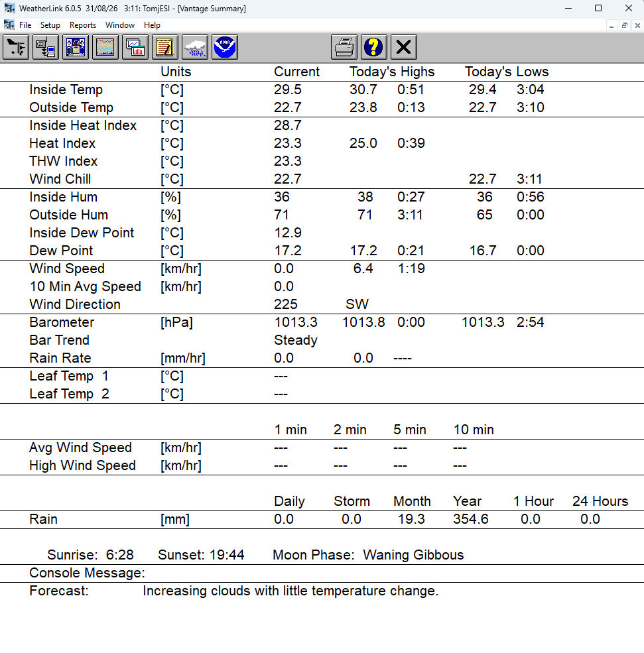
Task: Click the Barometer high value 1013.8
Action: point(363,322)
